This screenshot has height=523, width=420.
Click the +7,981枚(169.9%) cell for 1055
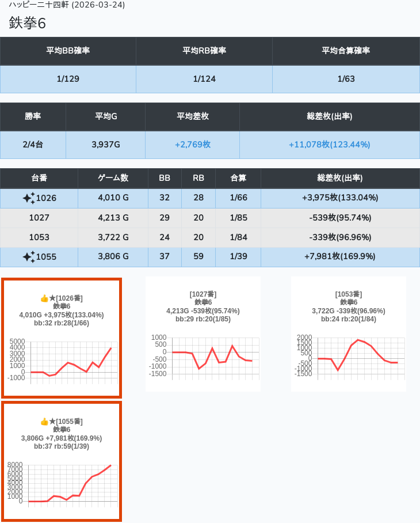(339, 257)
